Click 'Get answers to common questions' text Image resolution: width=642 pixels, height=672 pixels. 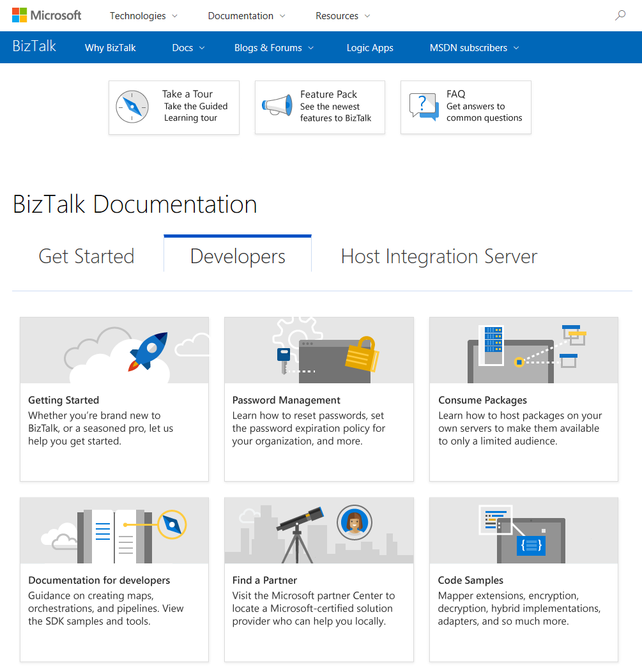coord(484,112)
